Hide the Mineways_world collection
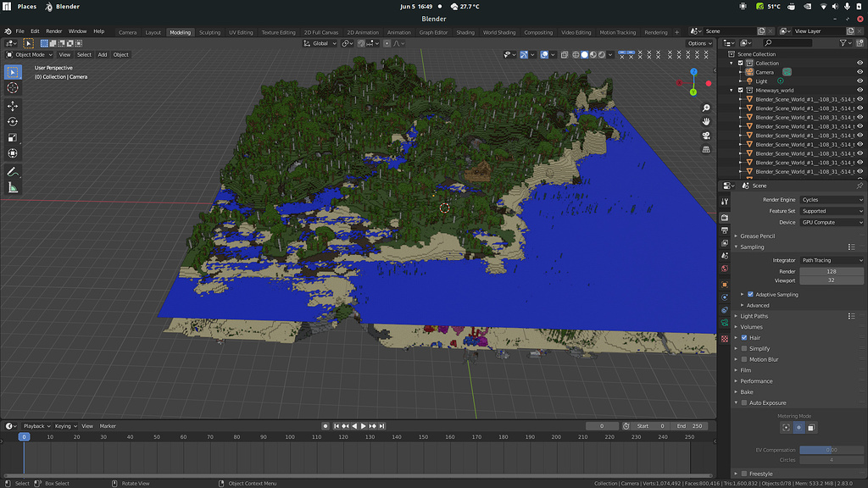Screen dimensions: 868x488 tap(860, 90)
